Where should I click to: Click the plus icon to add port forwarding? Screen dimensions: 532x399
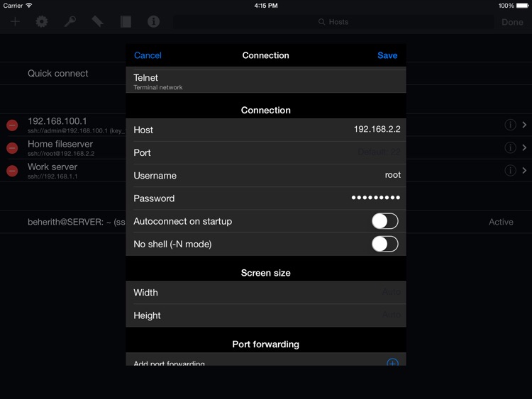pos(392,362)
